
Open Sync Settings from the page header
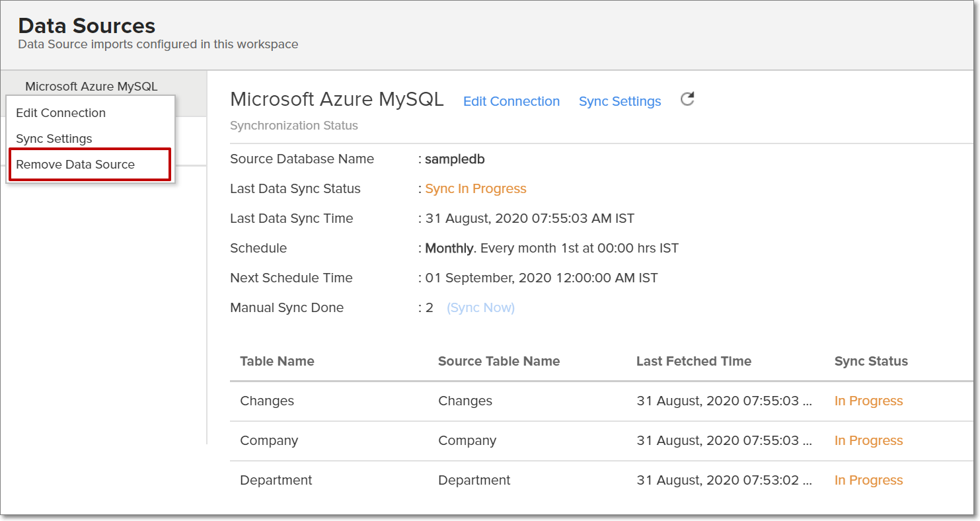619,101
